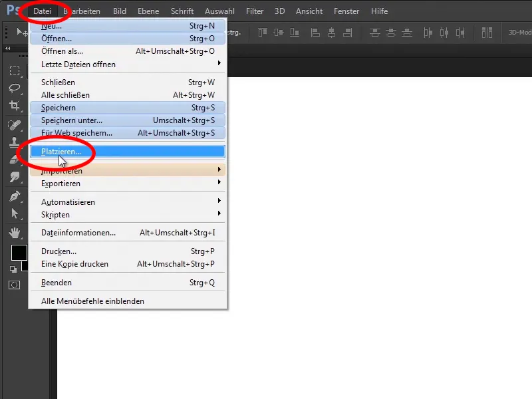Select the Rectangular Marquee tool

coord(14,70)
